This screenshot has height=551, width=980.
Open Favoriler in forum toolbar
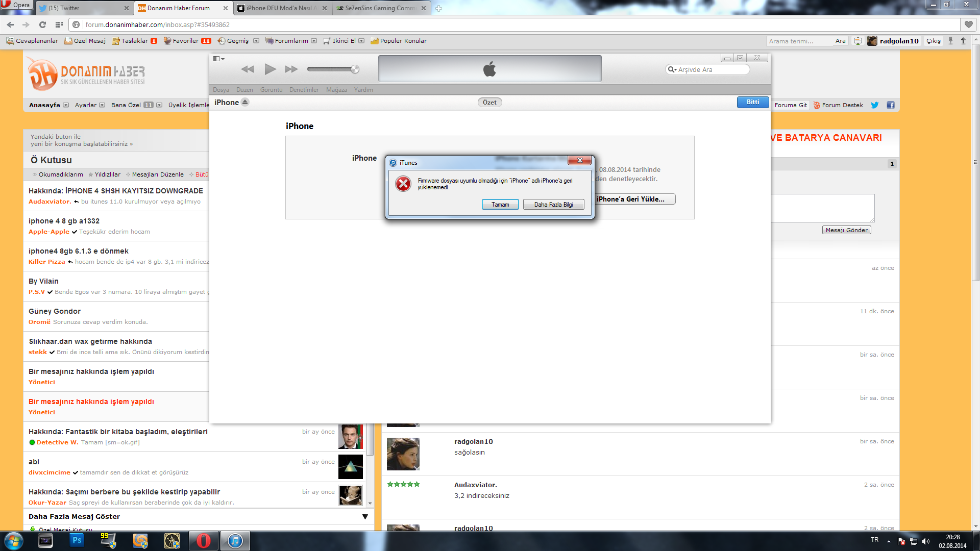click(187, 41)
